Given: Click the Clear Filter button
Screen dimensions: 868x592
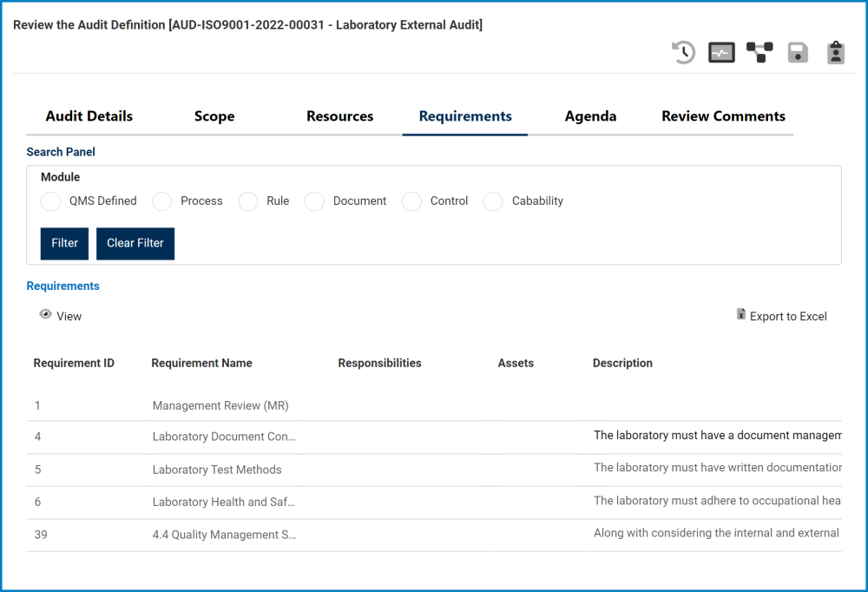Looking at the screenshot, I should (135, 244).
